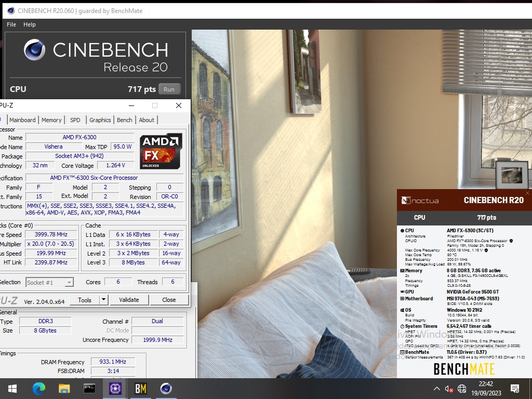
Task: Click the CPU-Z version Ver. 2.04.0.x64 text
Action: [44, 302]
